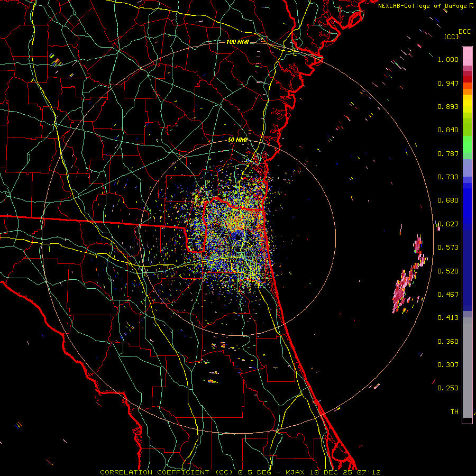Click the 0.573 legend value
Viewport: 476px width, 476px height.
(x=448, y=248)
